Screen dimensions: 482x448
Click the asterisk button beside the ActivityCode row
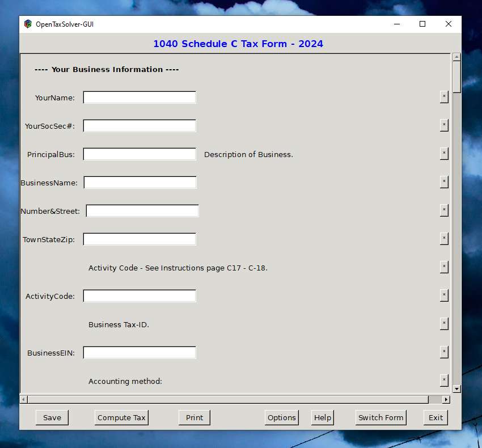[444, 295]
